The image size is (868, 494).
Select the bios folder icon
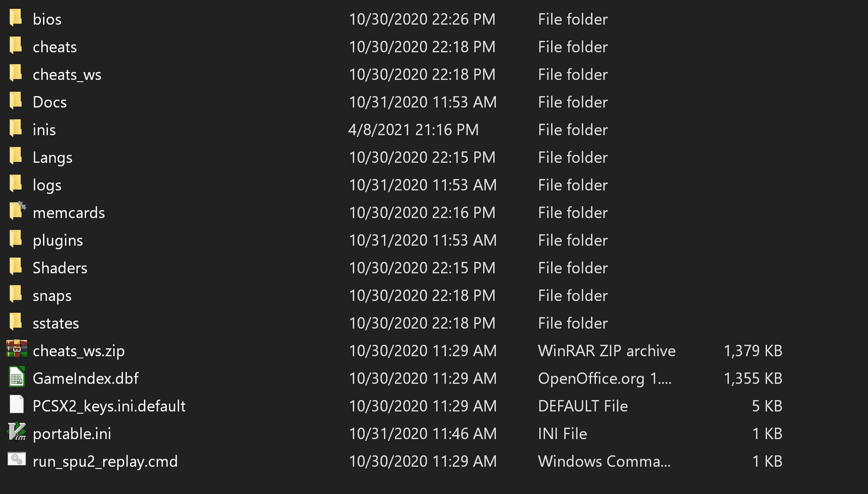[x=16, y=18]
